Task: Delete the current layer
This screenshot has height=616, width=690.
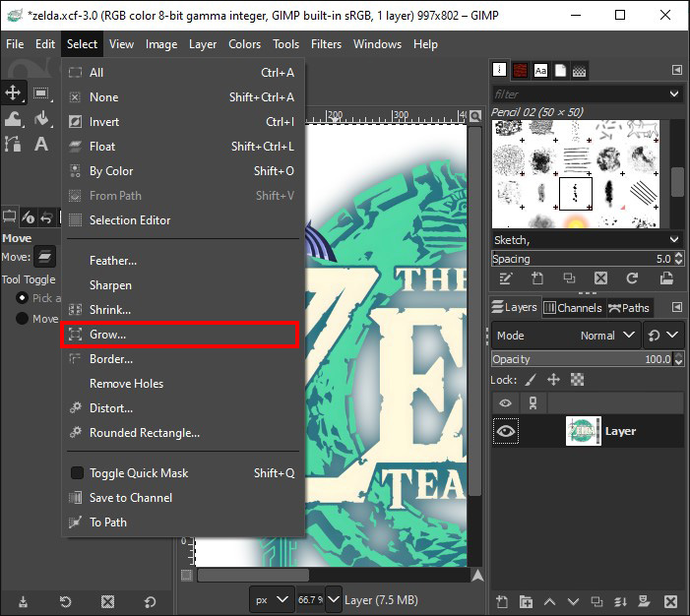Action: click(x=670, y=601)
